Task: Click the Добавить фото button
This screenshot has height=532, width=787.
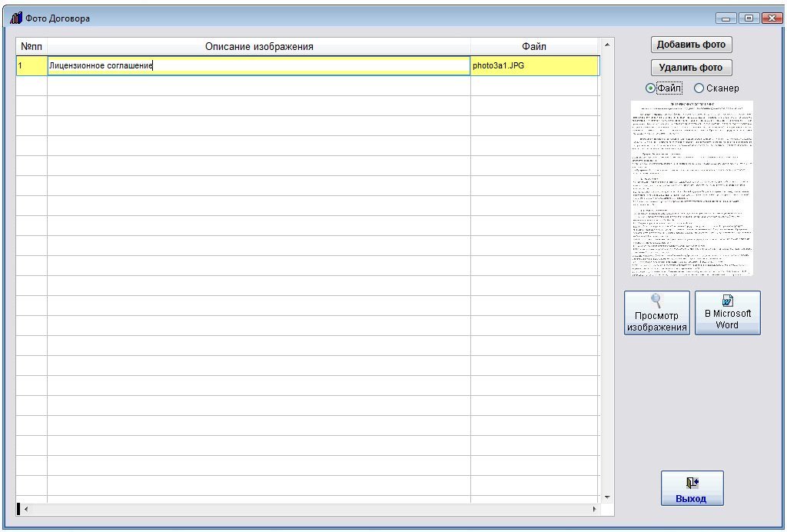Action: point(691,45)
